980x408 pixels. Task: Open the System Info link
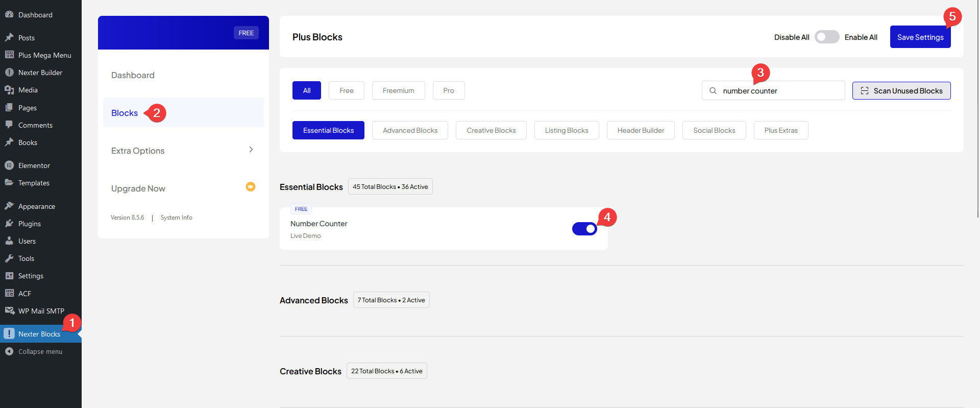(176, 218)
